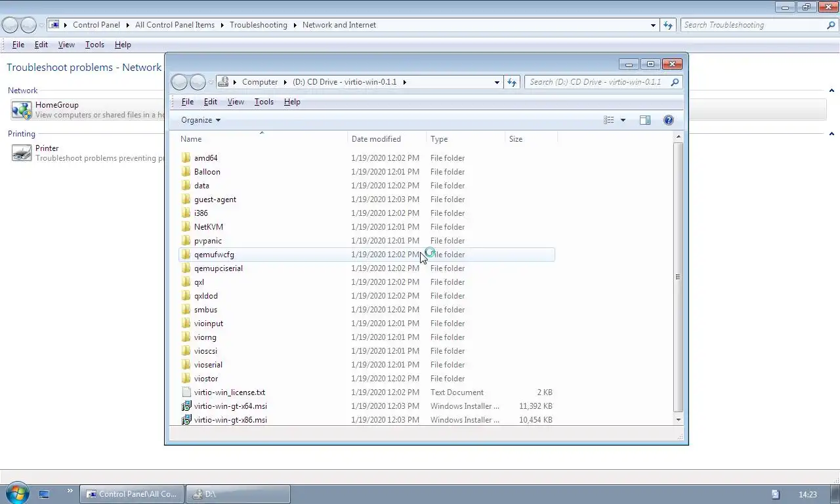Switch to Control Panel taskbar button
This screenshot has height=504, width=840.
(132, 494)
